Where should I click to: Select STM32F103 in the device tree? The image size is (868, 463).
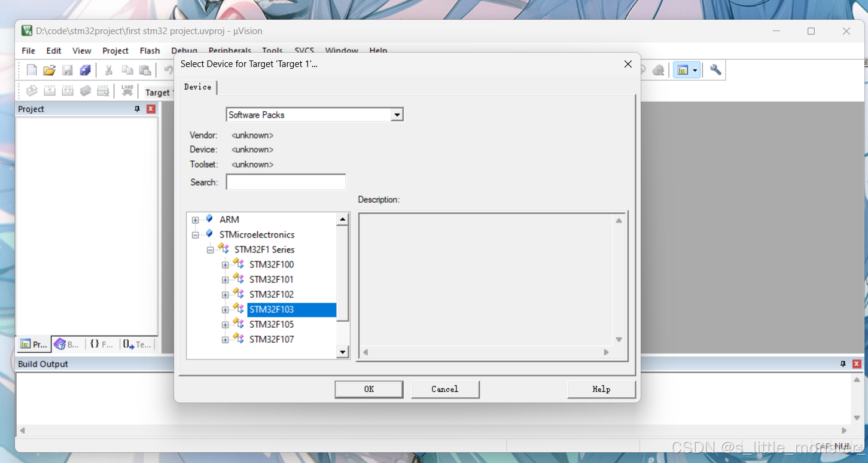coord(272,309)
